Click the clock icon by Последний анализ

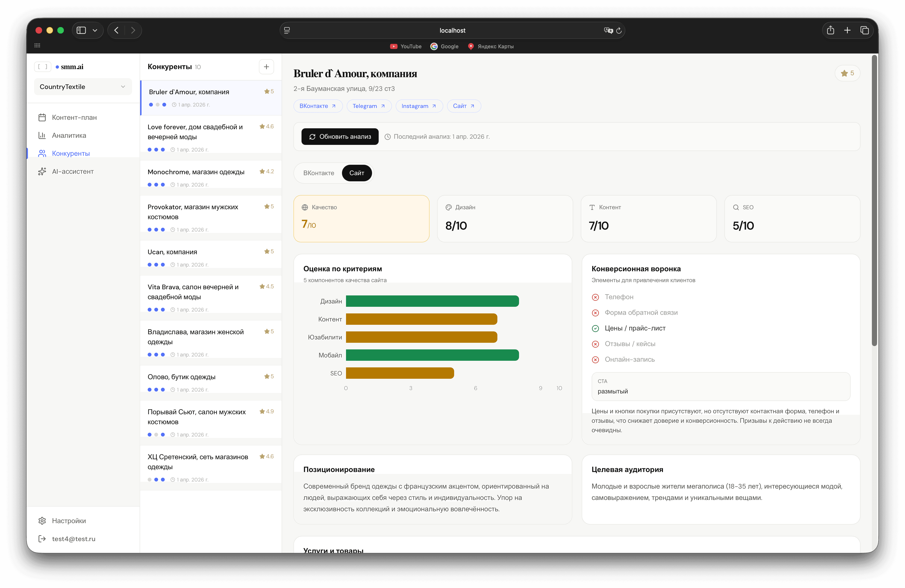pos(387,137)
